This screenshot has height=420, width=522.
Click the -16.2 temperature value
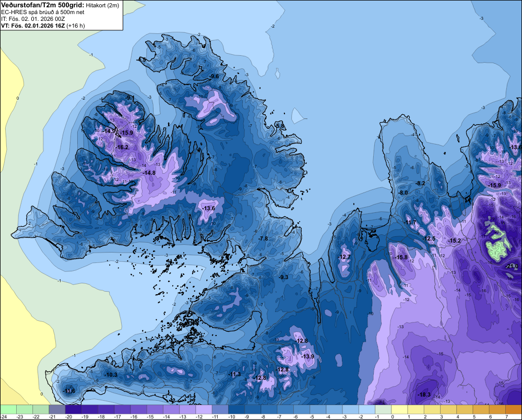tap(122, 147)
